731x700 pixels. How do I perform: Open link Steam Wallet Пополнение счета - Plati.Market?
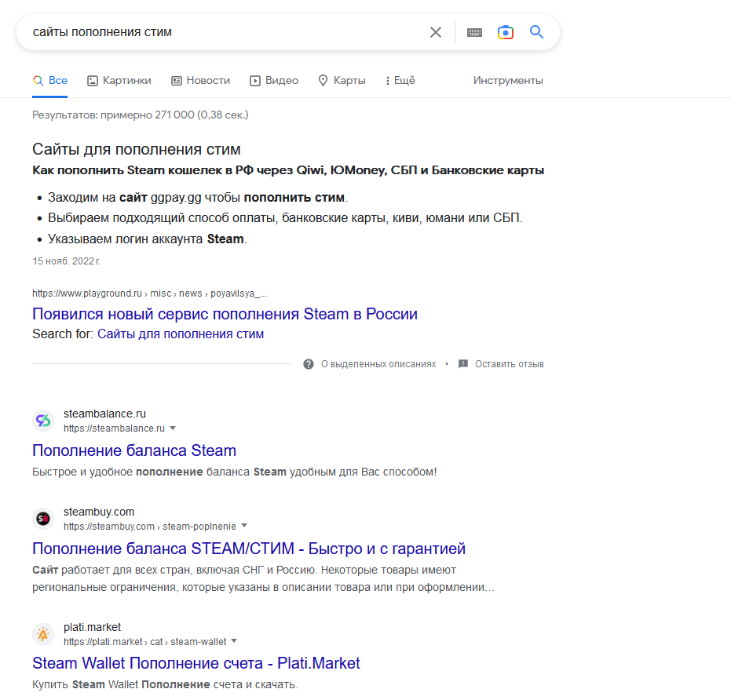point(196,663)
